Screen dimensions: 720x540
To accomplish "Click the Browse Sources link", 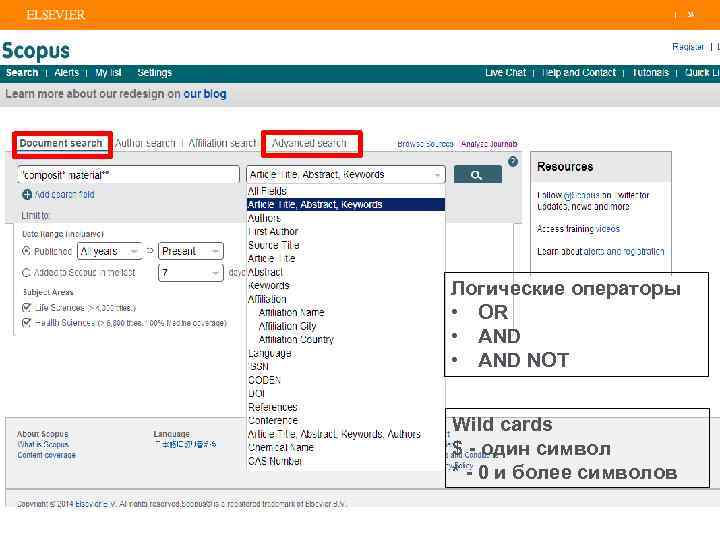I will click(x=425, y=144).
